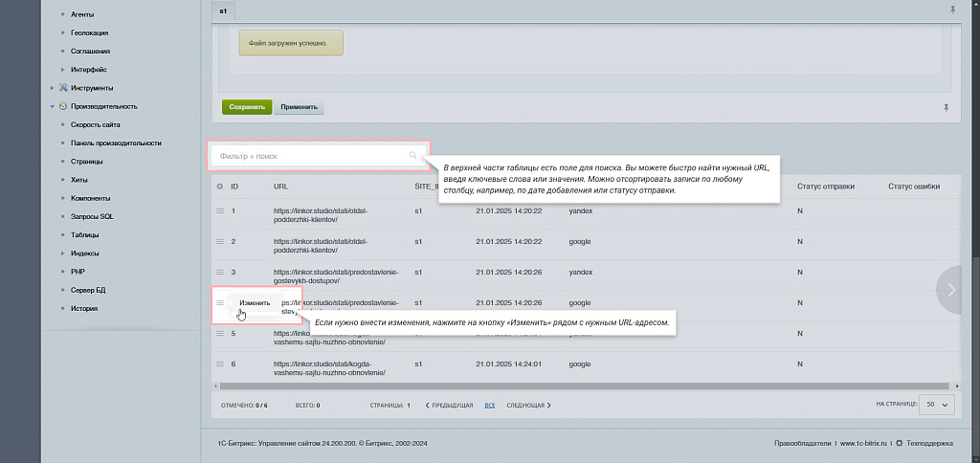Choose Изменить from the row context menu
This screenshot has width=980, height=463.
255,302
